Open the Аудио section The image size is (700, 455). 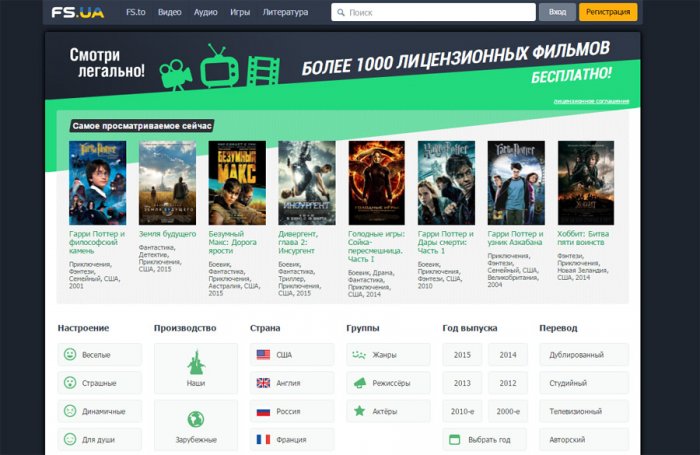pos(206,13)
